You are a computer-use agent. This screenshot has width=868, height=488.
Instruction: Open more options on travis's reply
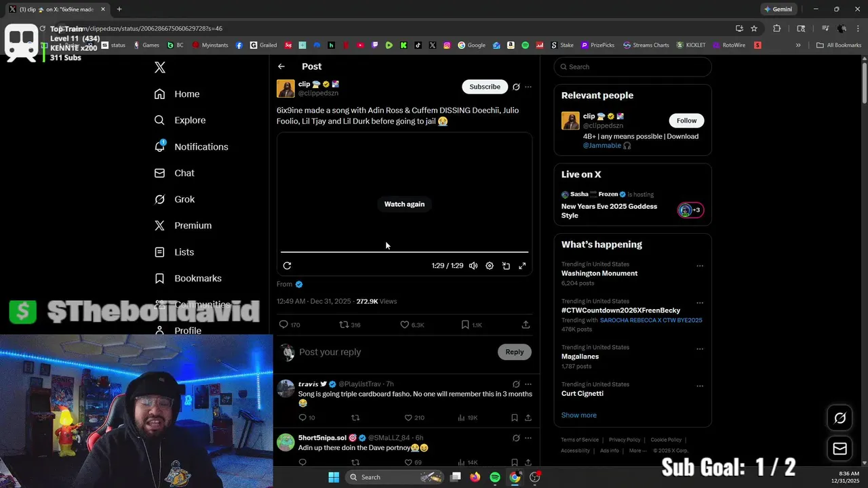point(528,384)
